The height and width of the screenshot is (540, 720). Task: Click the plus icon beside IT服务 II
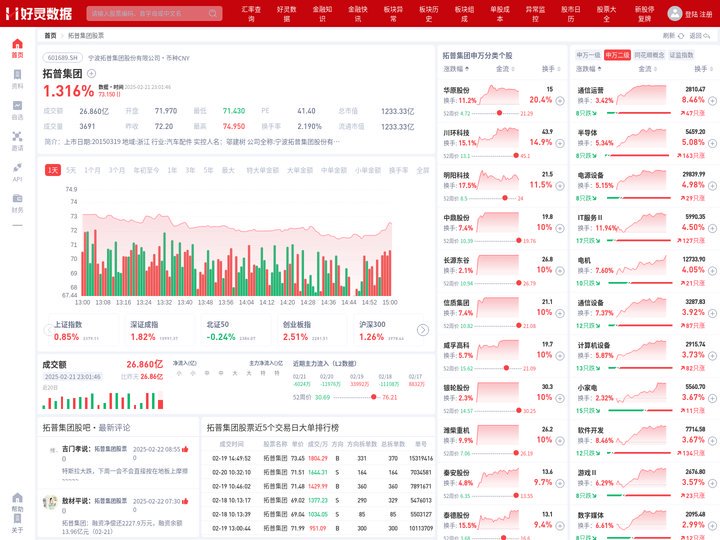(x=712, y=228)
